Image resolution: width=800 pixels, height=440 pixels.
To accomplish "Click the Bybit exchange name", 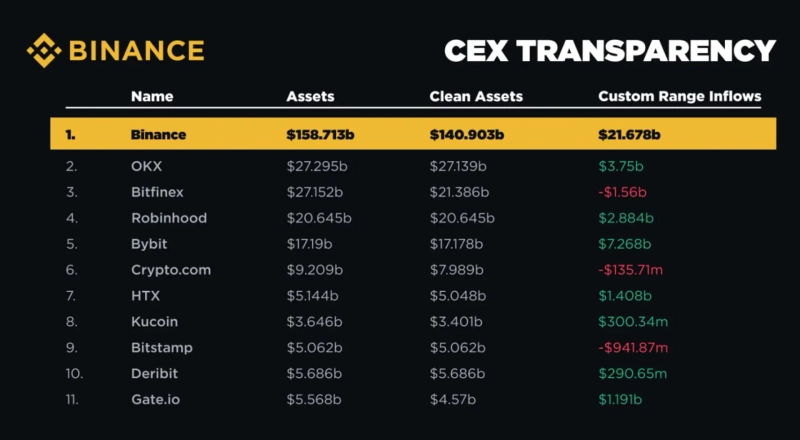I will tap(149, 244).
